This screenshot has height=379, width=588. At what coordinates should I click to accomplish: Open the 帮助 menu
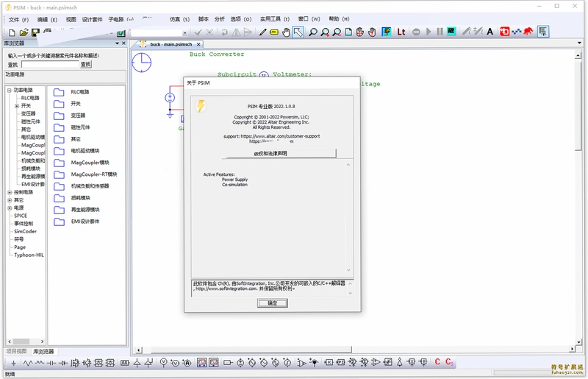(339, 19)
